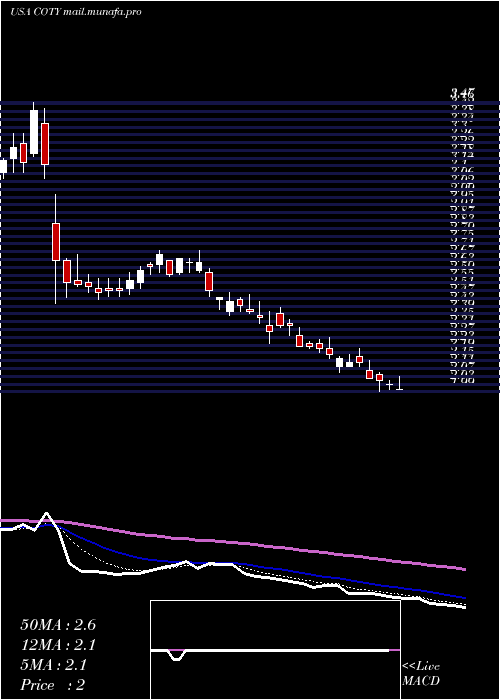Click the 'USA COTY mail.munafa.pro' chart title
Viewport: 500px width, 700px height.
[76, 12]
